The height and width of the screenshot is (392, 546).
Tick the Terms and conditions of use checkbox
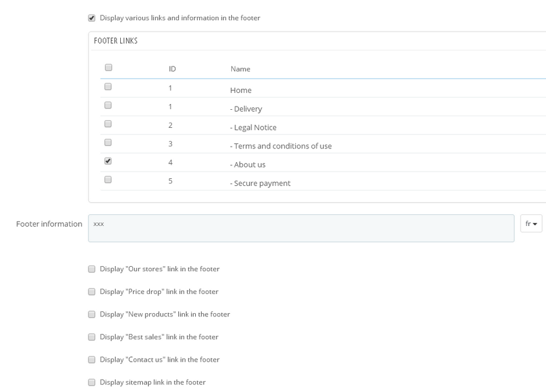coord(108,142)
